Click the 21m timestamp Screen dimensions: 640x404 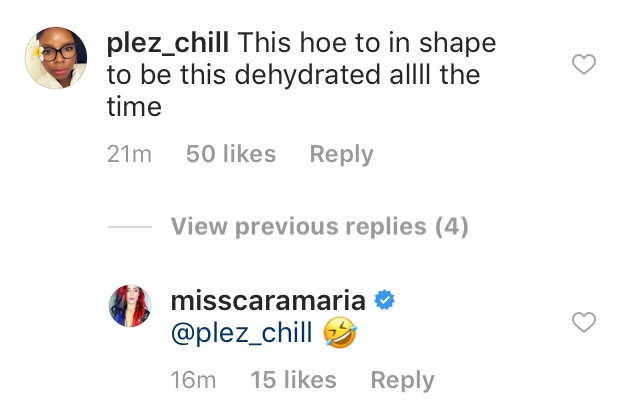[x=129, y=154]
